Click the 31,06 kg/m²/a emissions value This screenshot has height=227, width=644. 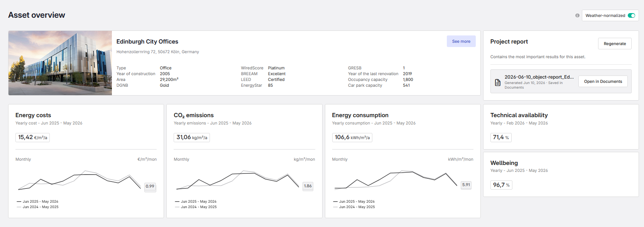pyautogui.click(x=192, y=138)
